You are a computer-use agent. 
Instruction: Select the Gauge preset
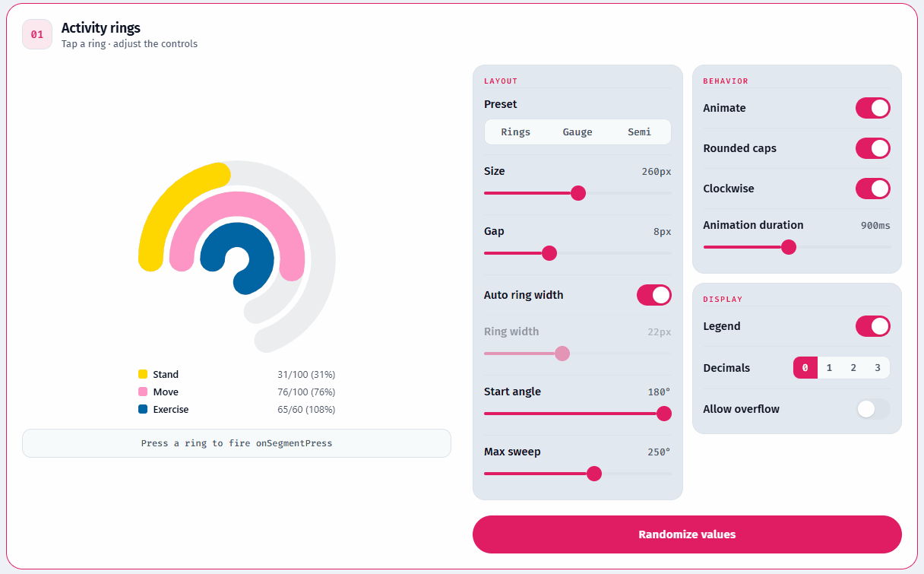click(x=577, y=132)
